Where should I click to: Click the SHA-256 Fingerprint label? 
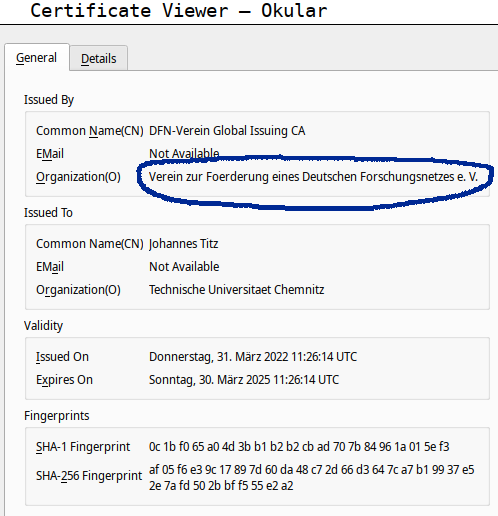tap(89, 476)
